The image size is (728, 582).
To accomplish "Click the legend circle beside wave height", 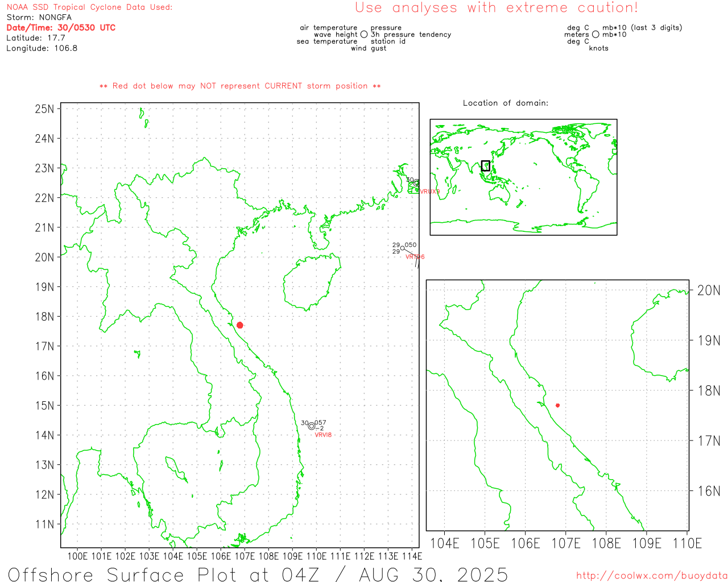I will 364,35.
